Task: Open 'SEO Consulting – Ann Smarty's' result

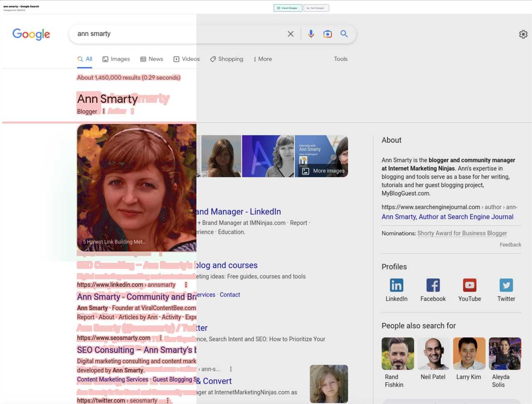Action: tap(137, 350)
